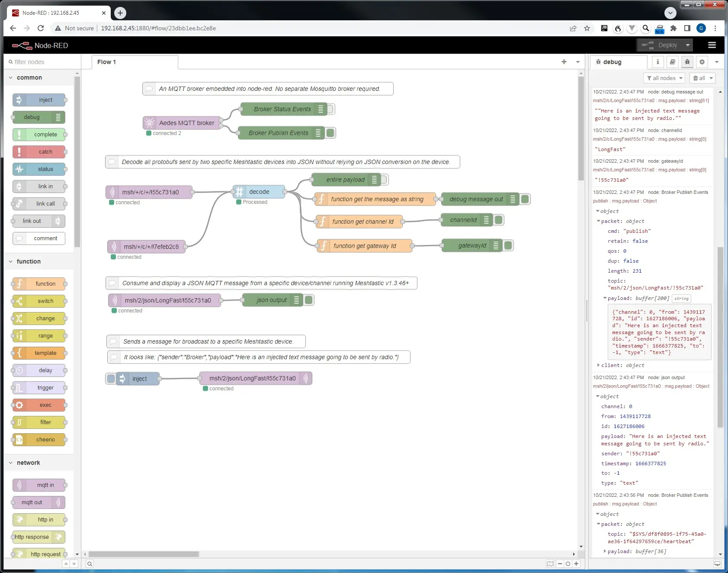Toggle 'Broker Publish Events' debug node output
The width and height of the screenshot is (728, 573).
tap(330, 133)
